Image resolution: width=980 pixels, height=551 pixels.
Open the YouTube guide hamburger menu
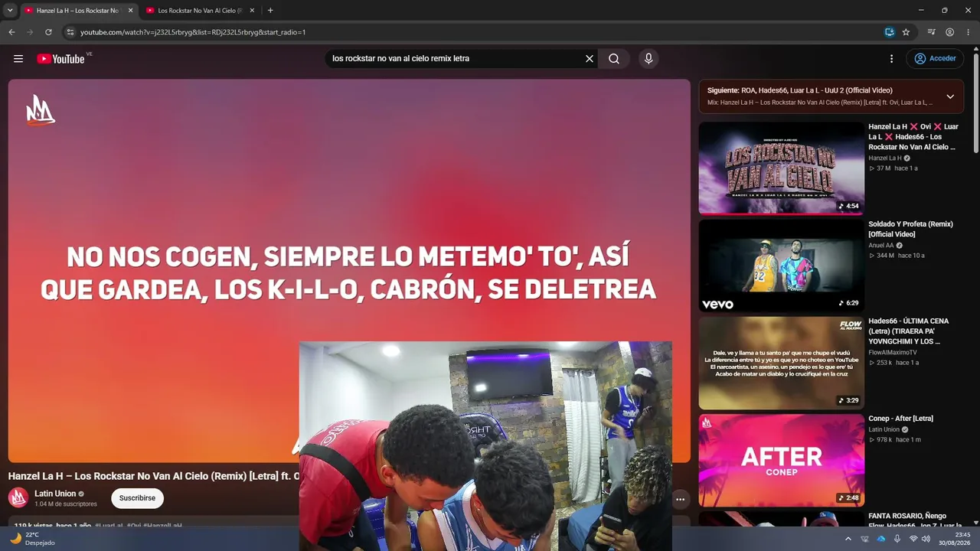[x=18, y=59]
